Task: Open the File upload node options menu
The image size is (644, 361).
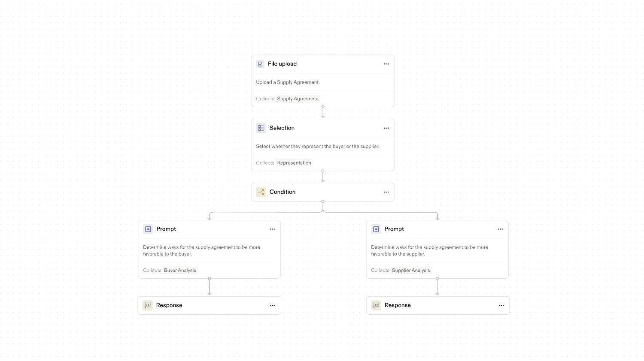Action: (386, 64)
